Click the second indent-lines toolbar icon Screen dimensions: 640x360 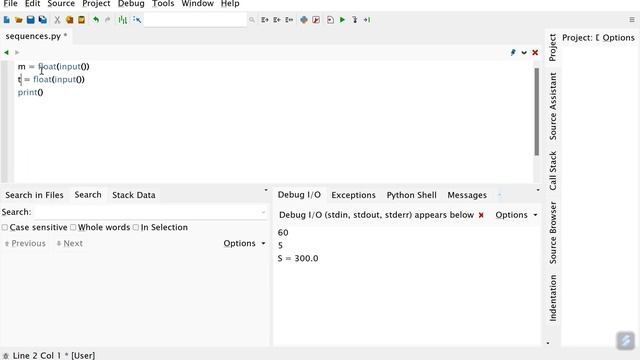277,20
